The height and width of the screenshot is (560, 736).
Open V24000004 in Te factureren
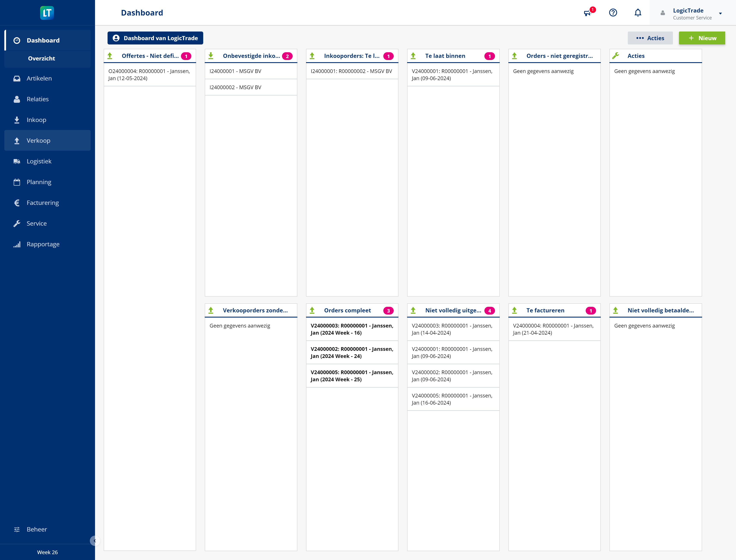point(554,329)
